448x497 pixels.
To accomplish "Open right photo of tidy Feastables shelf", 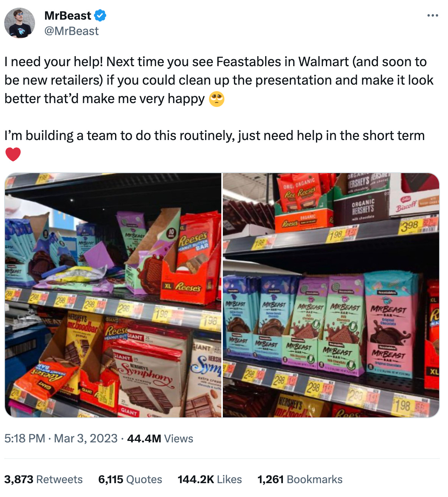I will point(331,295).
